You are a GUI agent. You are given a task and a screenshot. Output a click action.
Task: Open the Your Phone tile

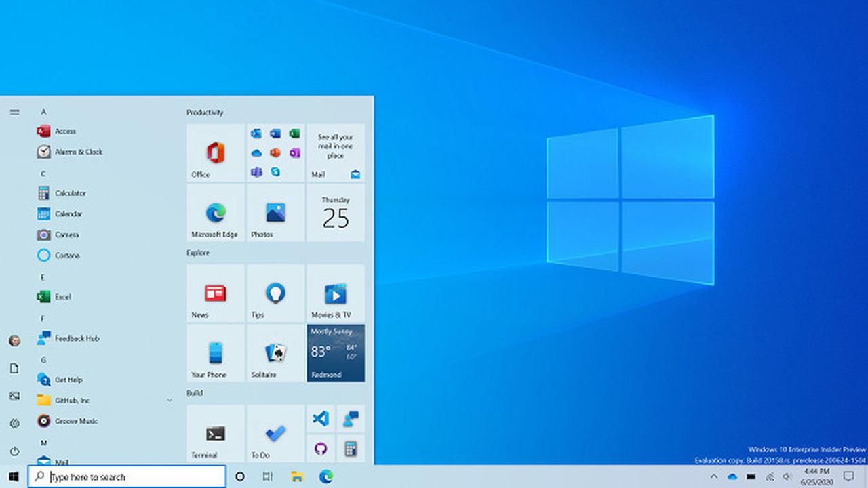[214, 353]
